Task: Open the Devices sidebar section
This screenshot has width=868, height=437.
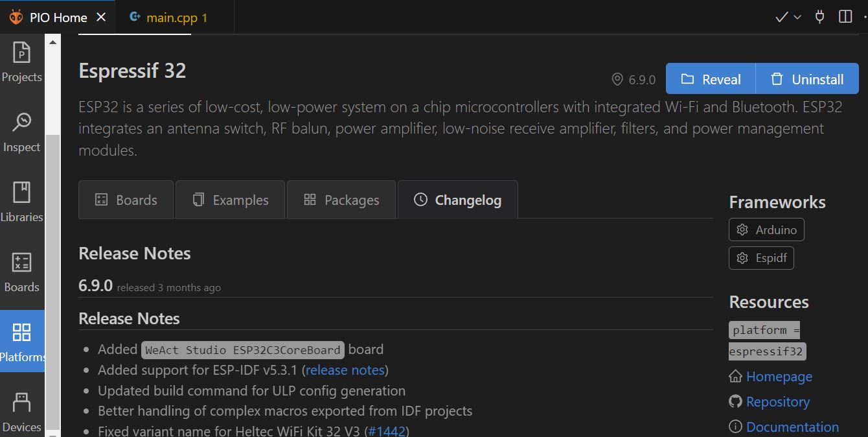Action: (x=22, y=413)
